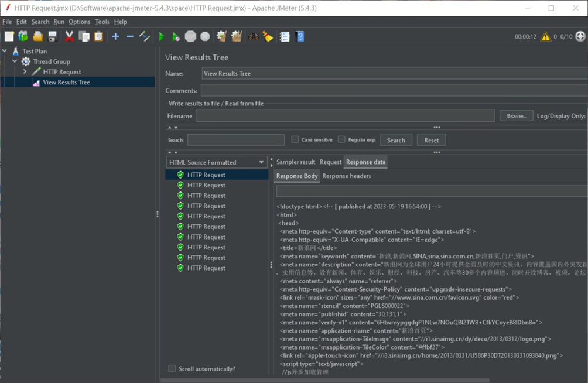The image size is (588, 383).
Task: Save the test plan with the disk icon
Action: (53, 36)
